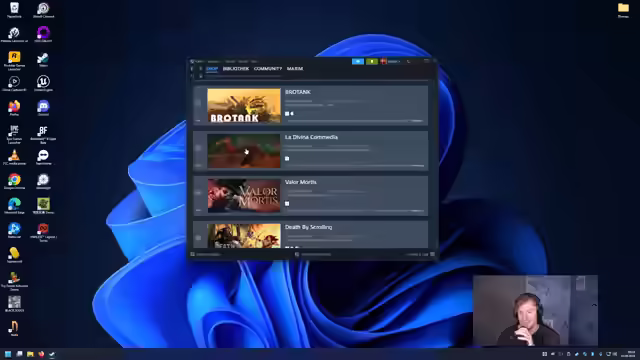Click the Steam forward navigation arrow
640x360 pixels.
(200, 69)
